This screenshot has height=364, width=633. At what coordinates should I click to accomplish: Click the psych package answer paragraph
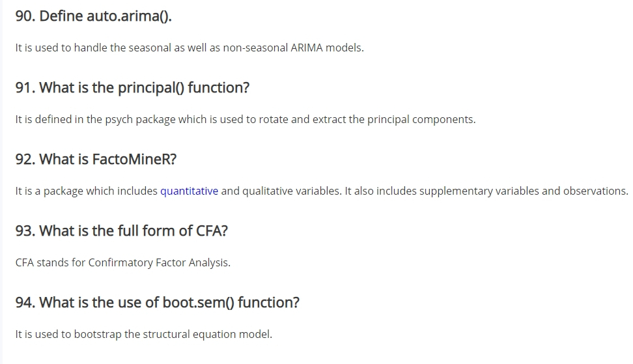tap(246, 119)
